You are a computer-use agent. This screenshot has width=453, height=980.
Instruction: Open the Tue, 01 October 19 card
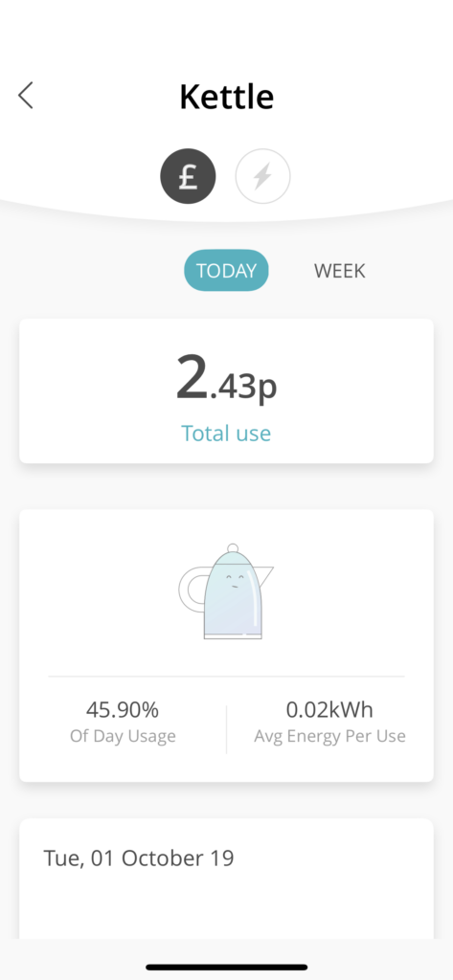pyautogui.click(x=226, y=879)
